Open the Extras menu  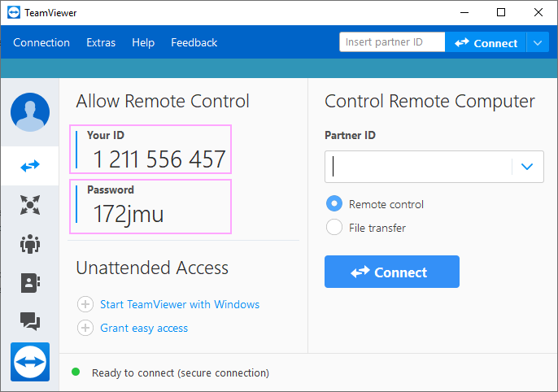point(101,42)
